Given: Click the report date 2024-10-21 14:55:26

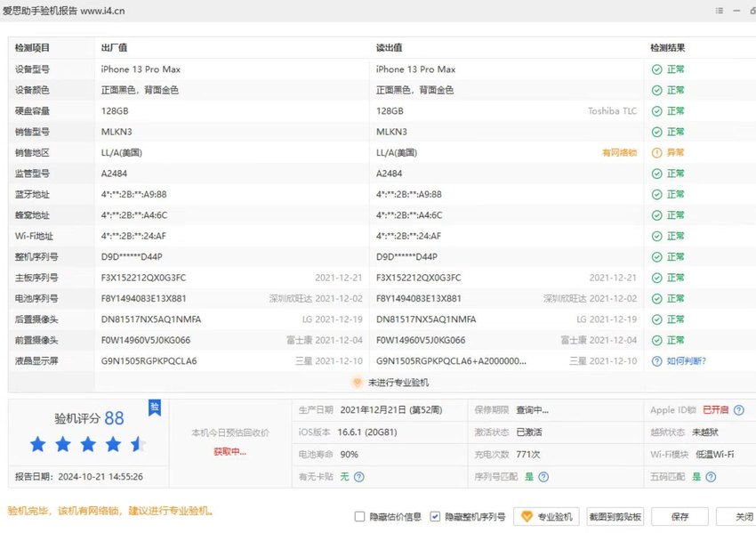Looking at the screenshot, I should click(101, 477).
